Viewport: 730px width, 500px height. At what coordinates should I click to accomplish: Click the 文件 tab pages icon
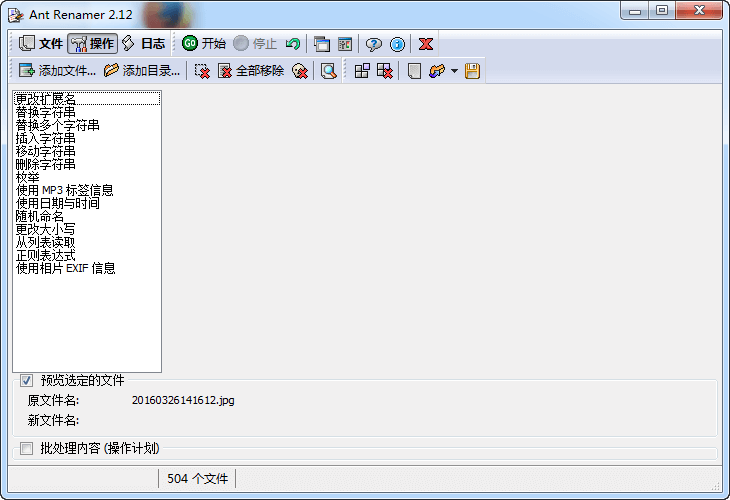coord(27,44)
